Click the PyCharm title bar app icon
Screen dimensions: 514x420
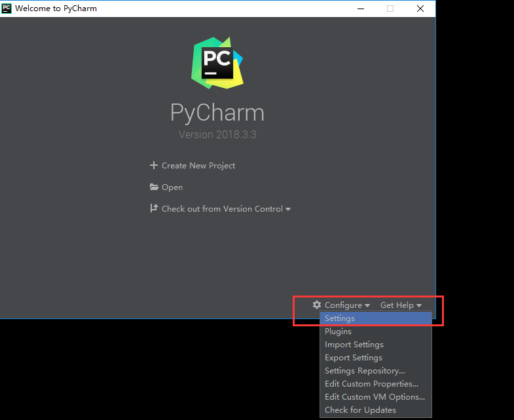point(7,9)
